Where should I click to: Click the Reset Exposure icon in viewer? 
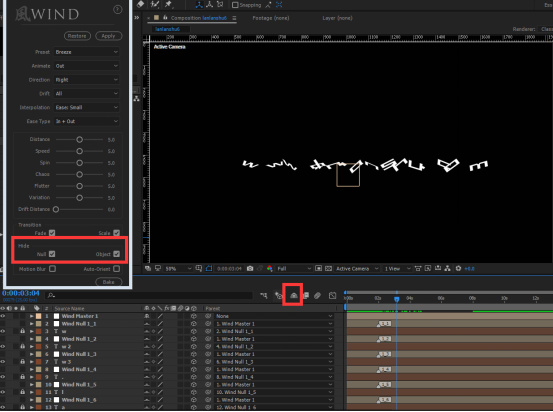point(458,269)
